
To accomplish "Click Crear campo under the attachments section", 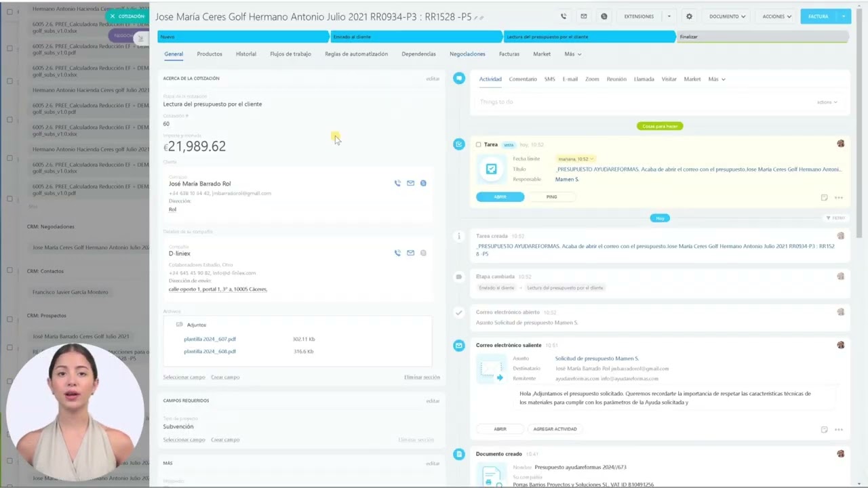I will coord(225,378).
